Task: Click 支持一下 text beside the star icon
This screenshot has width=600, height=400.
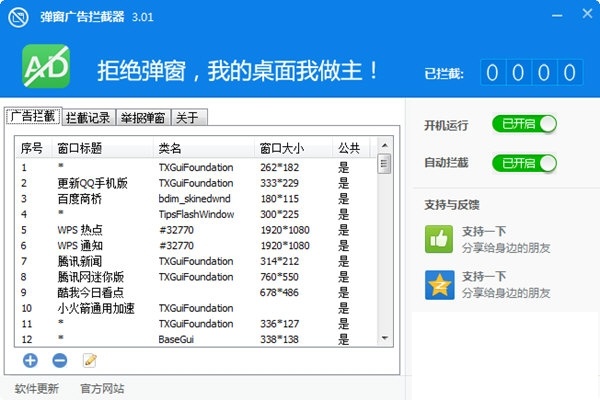Action: click(x=484, y=276)
